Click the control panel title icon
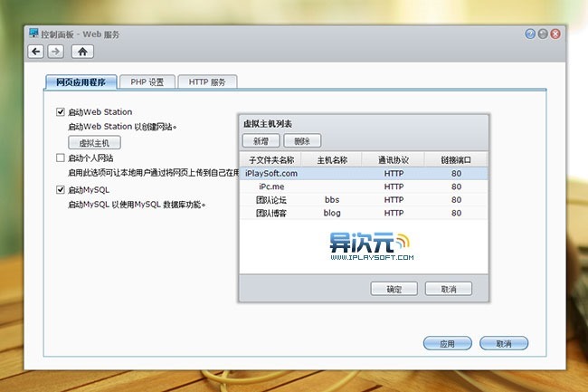The width and height of the screenshot is (588, 392). (33, 33)
